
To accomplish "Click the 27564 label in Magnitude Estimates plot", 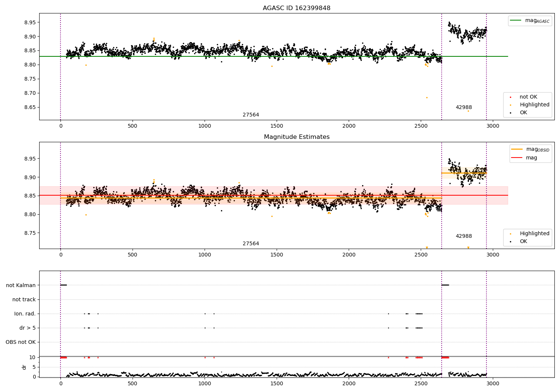I will click(x=251, y=244).
